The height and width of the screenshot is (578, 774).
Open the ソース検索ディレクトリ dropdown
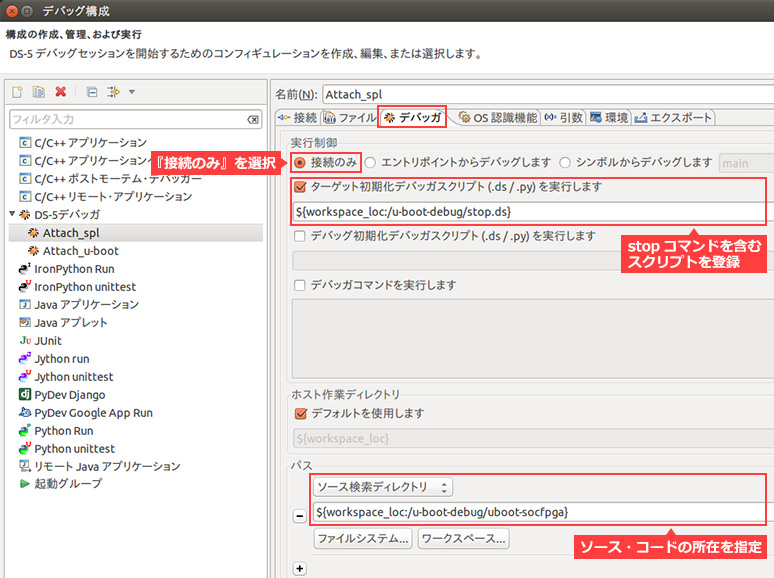(x=383, y=487)
